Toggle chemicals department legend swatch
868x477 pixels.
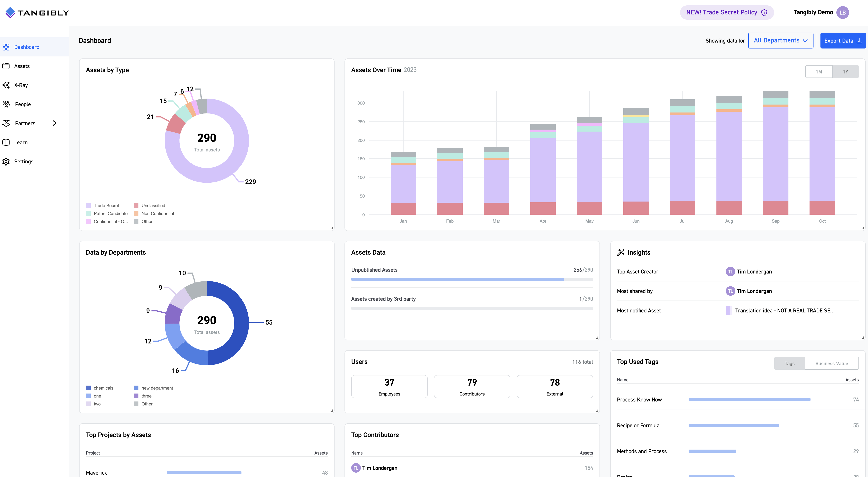pyautogui.click(x=88, y=388)
